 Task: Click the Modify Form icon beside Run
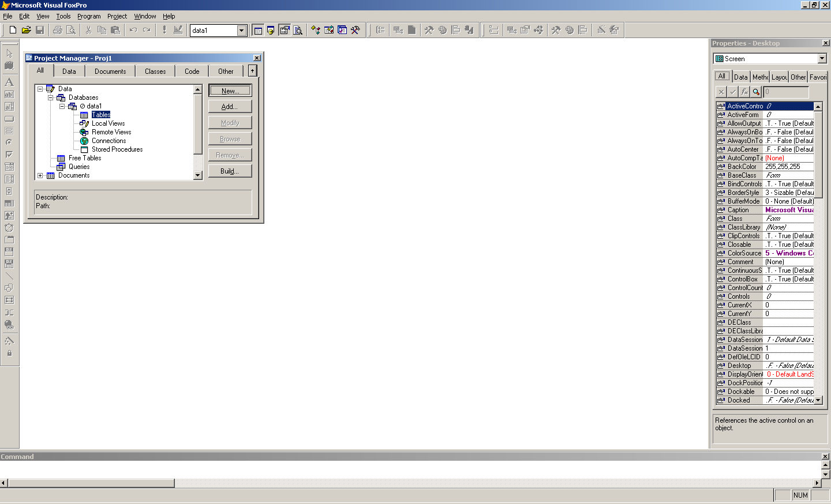(x=178, y=30)
